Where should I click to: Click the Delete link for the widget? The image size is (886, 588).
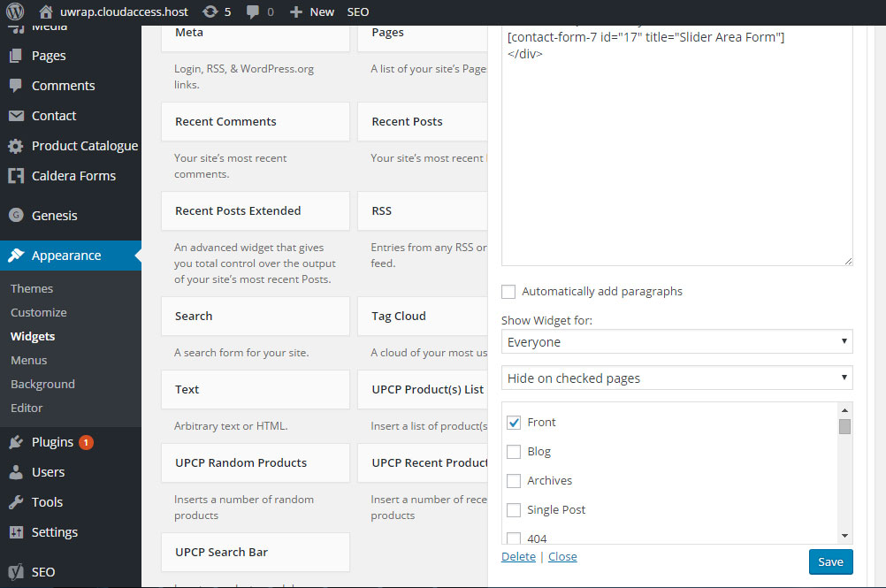tap(518, 556)
